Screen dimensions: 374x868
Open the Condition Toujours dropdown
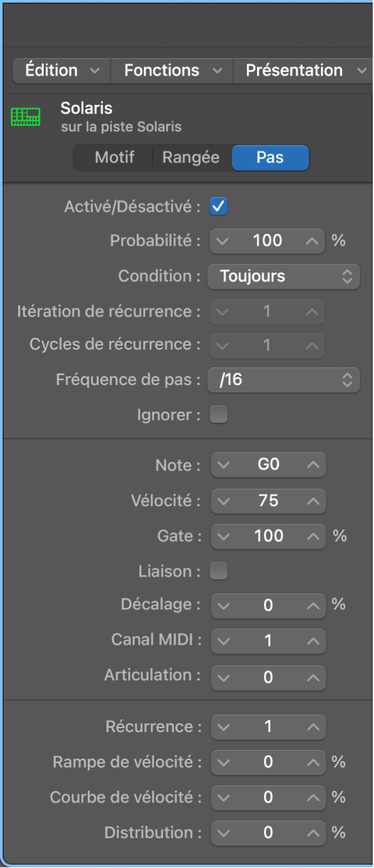(284, 276)
